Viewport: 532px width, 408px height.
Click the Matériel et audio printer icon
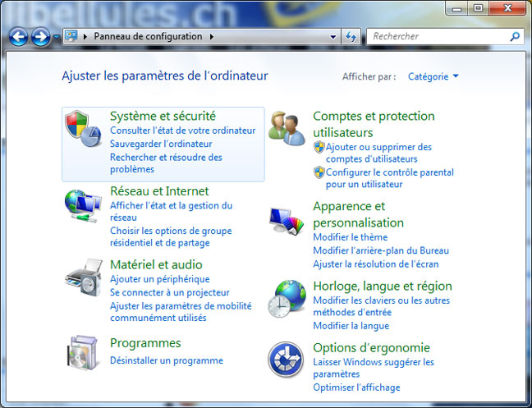point(84,277)
